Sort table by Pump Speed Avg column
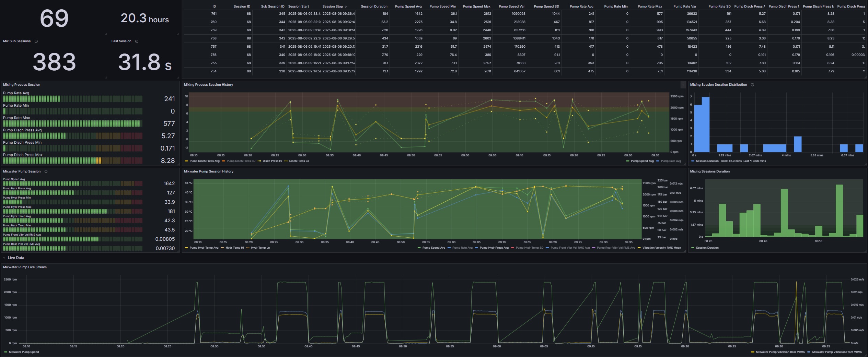 [408, 7]
